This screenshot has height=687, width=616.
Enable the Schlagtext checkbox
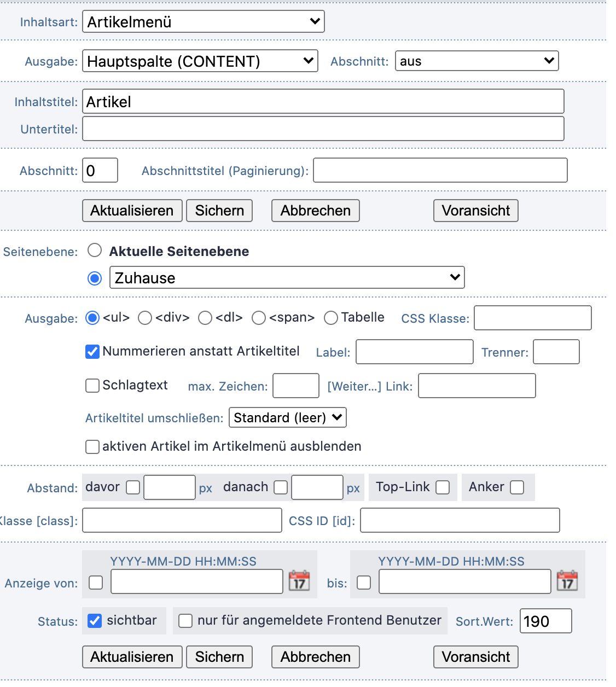click(92, 386)
